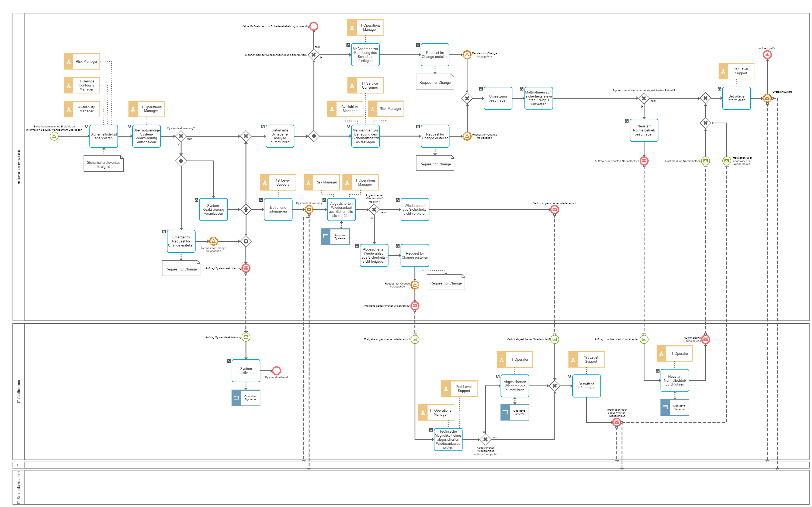
Task: Select task 'Technische Möglichkeit eines abgesicherten Wiederanlaufes prüfen'
Action: pos(448,439)
